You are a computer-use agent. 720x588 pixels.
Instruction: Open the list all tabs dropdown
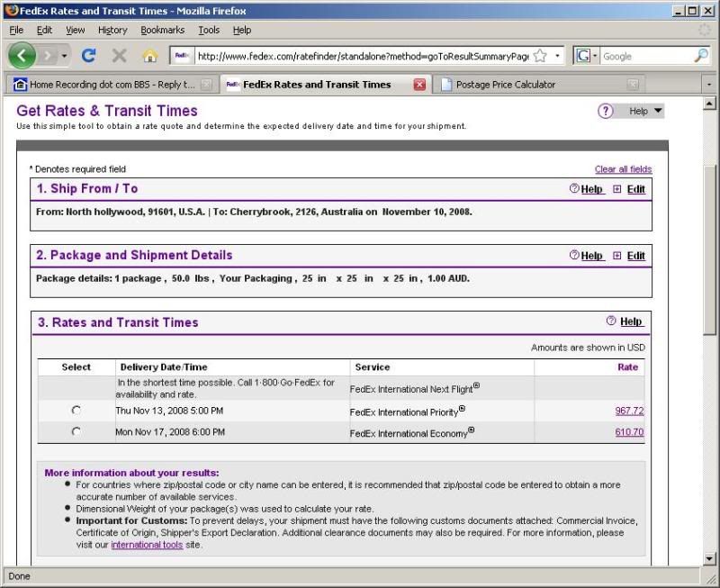(x=709, y=85)
